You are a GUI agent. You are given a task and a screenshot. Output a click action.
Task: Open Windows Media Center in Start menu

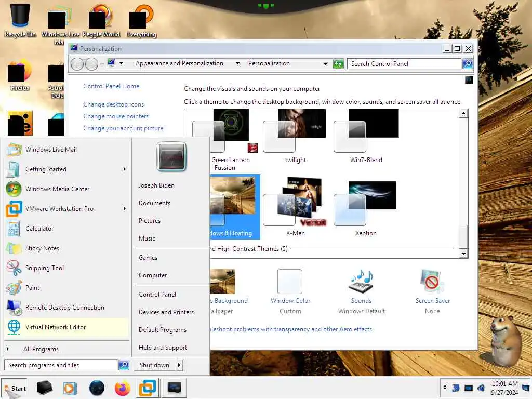click(x=66, y=189)
